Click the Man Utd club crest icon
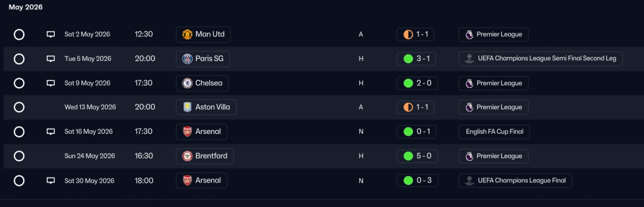644x207 pixels. (187, 34)
